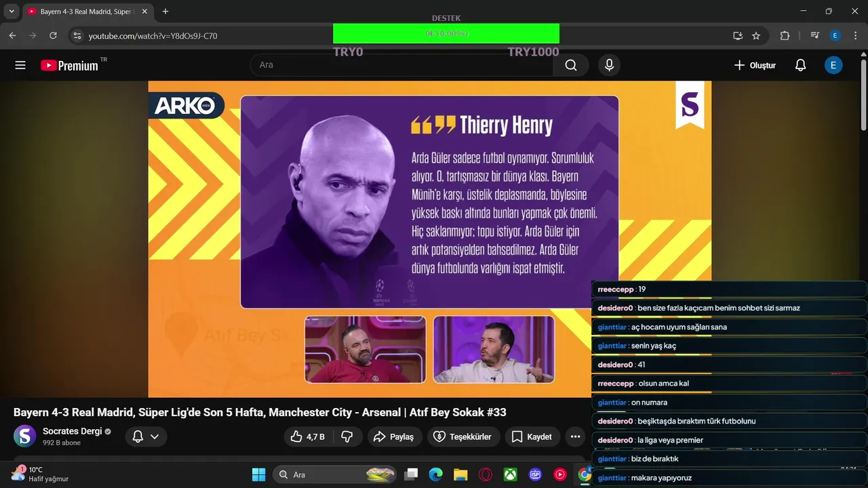868x488 pixels.
Task: Expand notification preferences chevron beside bell
Action: coord(155,436)
